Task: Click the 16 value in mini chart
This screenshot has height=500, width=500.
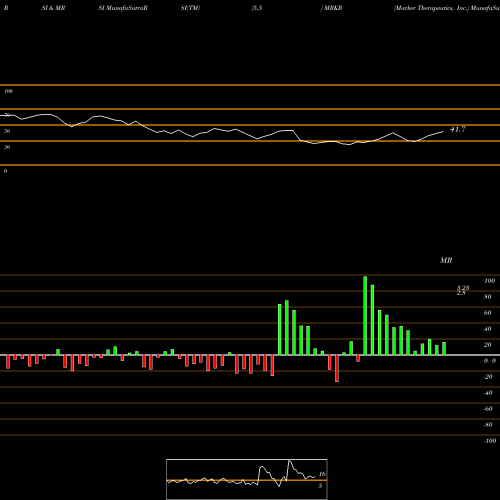Action: click(x=322, y=474)
